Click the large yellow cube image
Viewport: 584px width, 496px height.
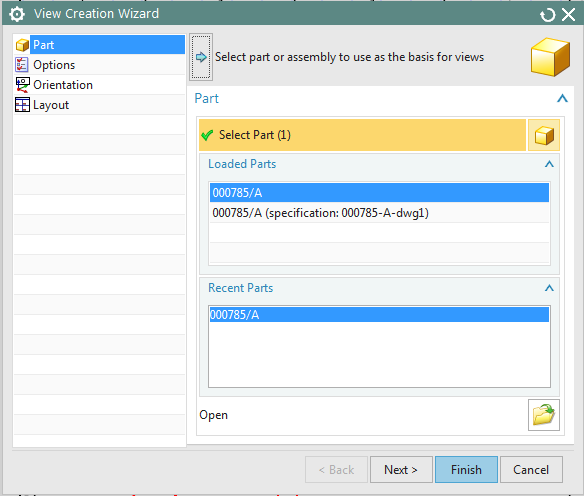click(x=550, y=57)
